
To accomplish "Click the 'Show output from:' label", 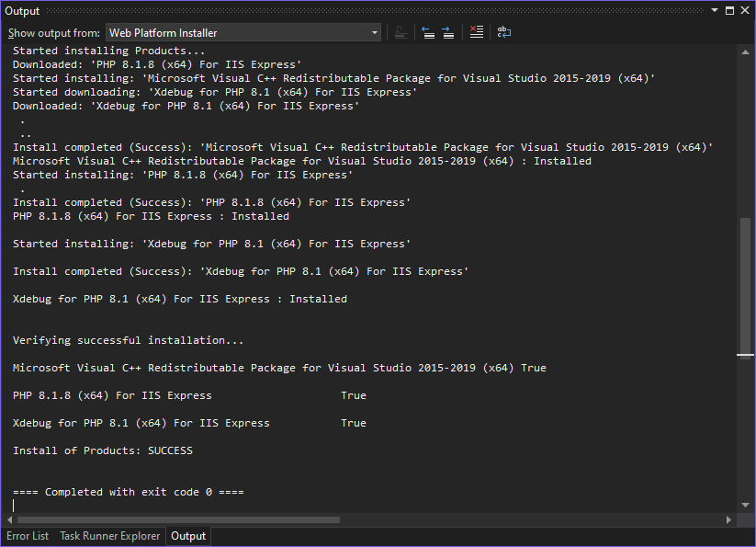I will coord(54,33).
